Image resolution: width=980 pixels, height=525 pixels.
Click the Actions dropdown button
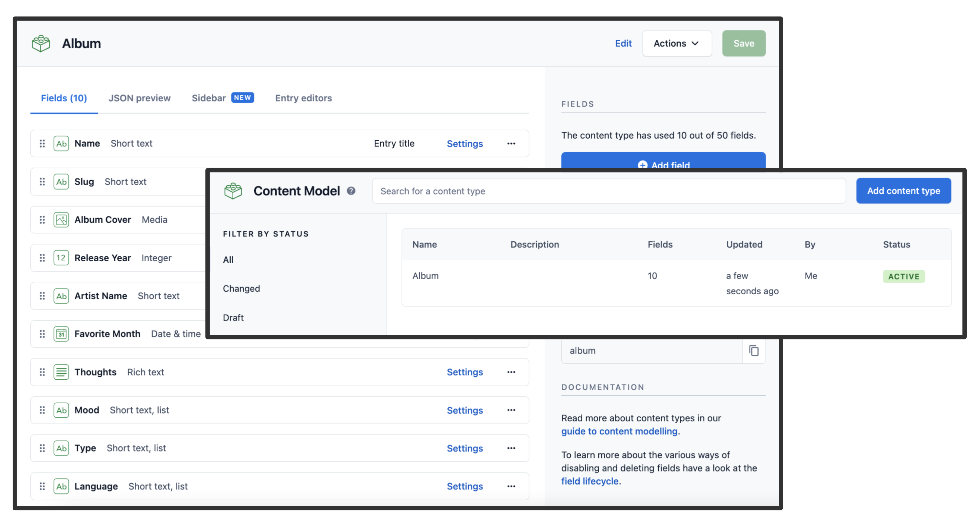pos(677,43)
